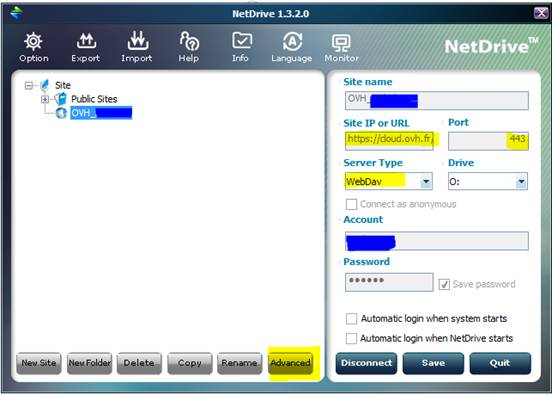Save the site settings
Viewport: 552px width, 395px height.
click(x=433, y=363)
